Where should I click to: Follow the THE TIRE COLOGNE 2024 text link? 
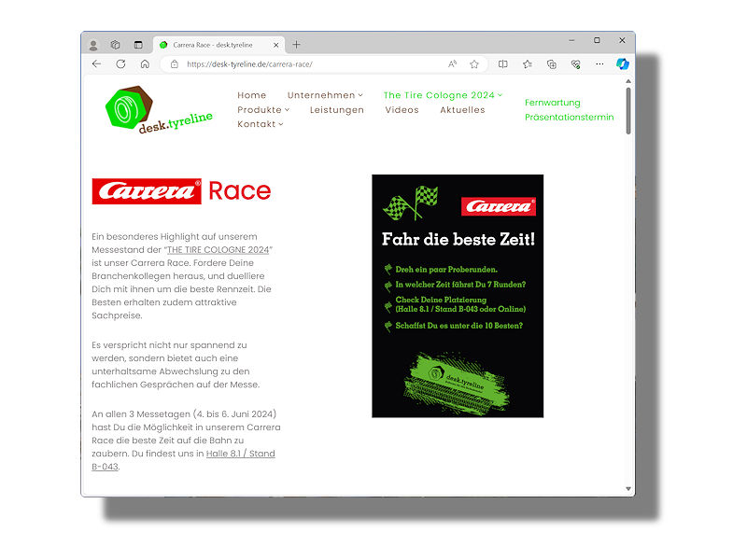(218, 249)
